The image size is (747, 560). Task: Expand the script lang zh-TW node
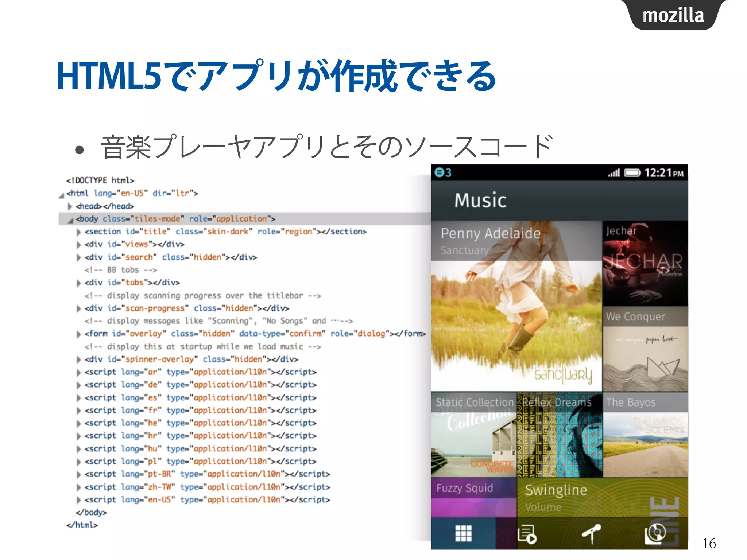coord(78,487)
